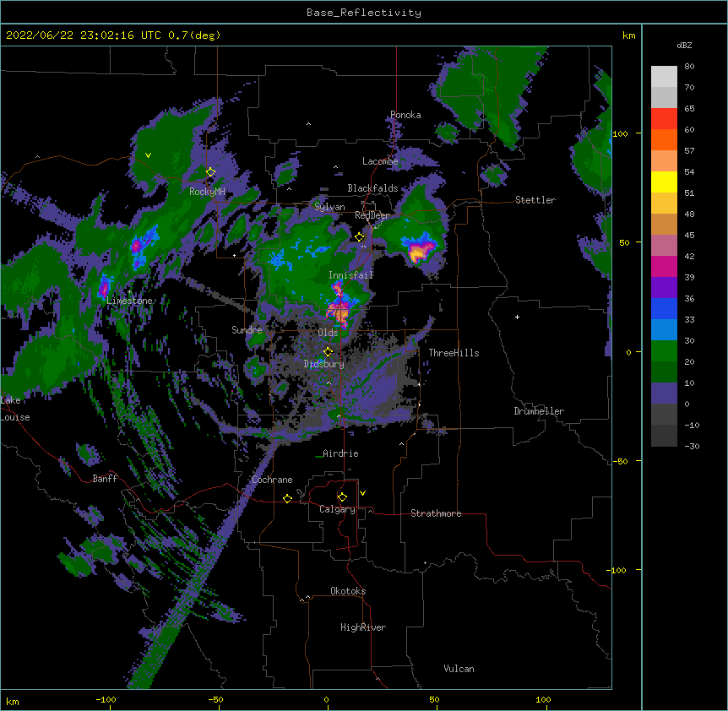Click the strong echo core south of Innisfail
728x711 pixels.
coord(341,313)
